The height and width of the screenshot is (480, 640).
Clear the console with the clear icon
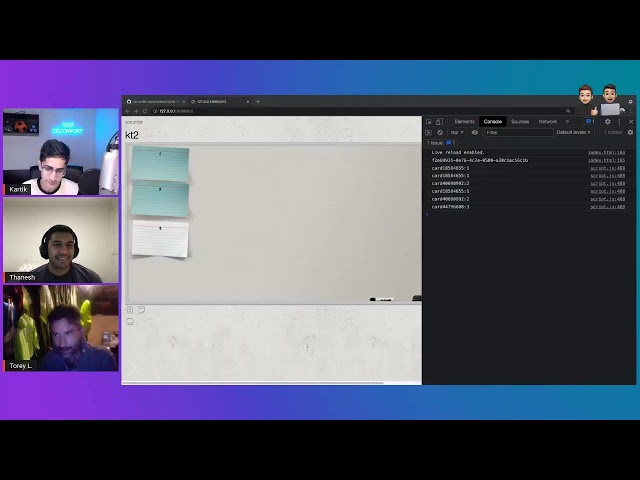[x=440, y=133]
